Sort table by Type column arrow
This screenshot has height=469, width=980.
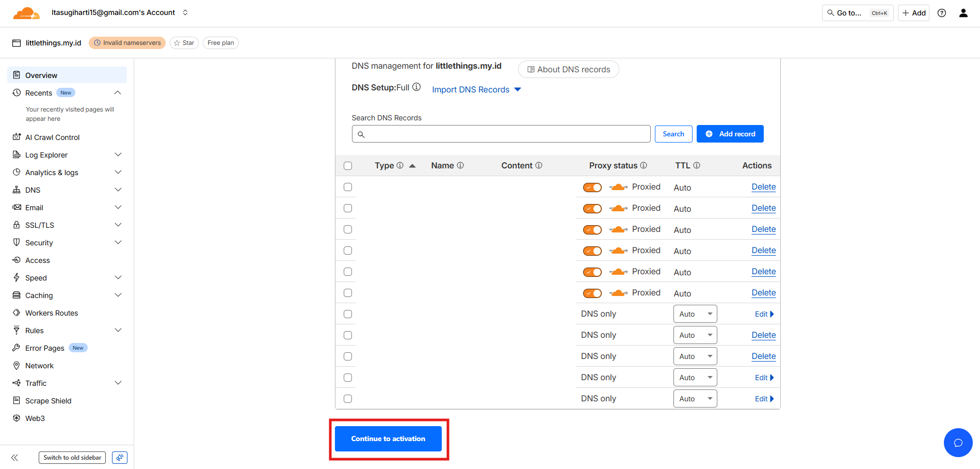(412, 166)
